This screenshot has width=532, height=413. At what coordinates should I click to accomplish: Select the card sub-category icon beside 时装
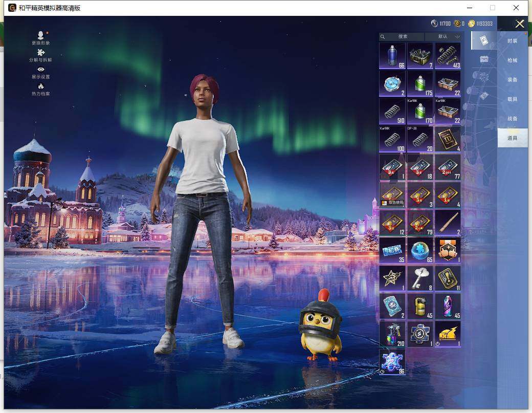pyautogui.click(x=484, y=40)
